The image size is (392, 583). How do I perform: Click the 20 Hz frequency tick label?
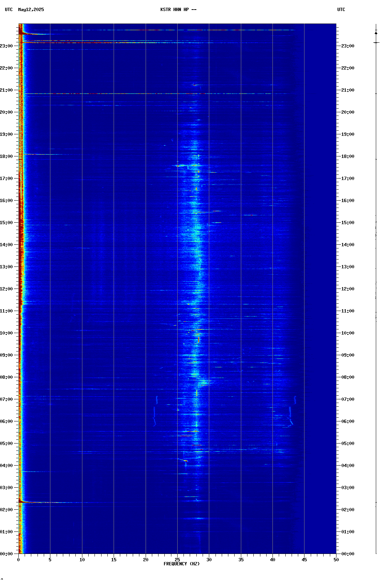click(x=146, y=560)
